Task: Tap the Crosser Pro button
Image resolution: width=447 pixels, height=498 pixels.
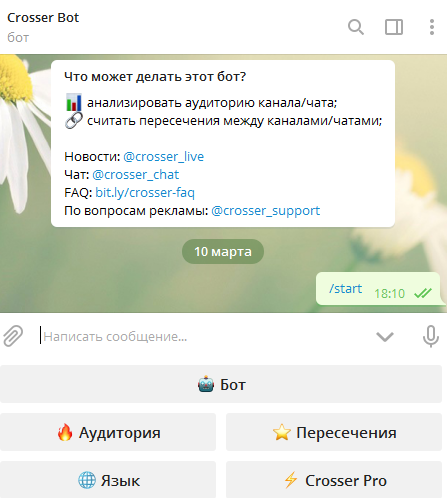Action: (x=334, y=480)
